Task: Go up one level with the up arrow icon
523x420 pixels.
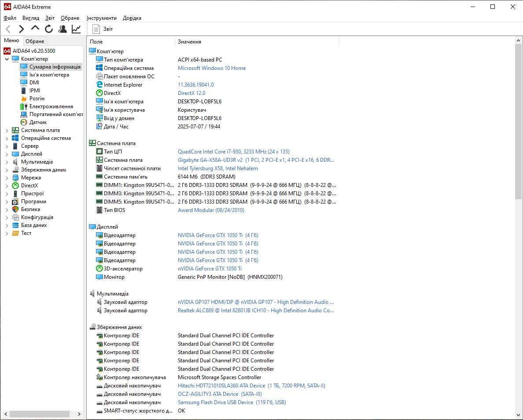Action: pos(35,29)
